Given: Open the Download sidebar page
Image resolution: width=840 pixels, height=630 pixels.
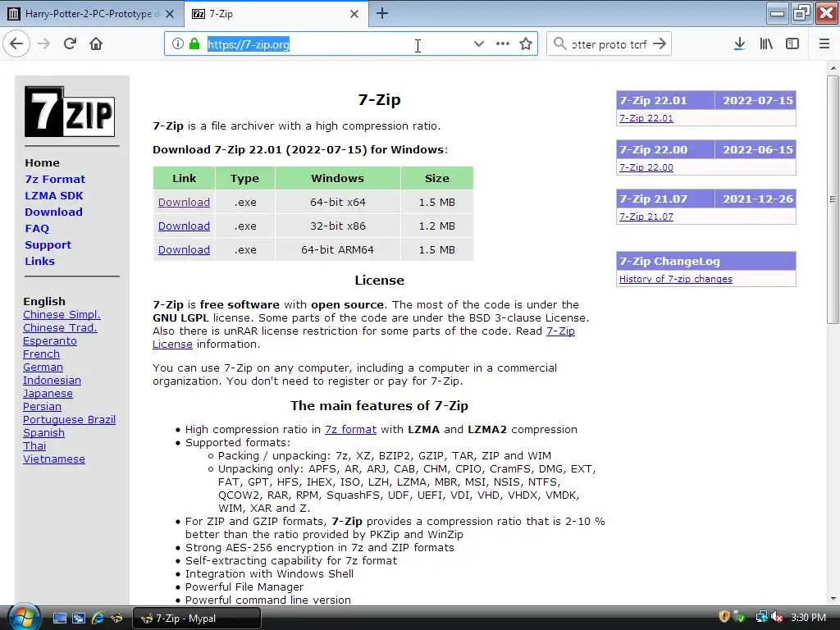Looking at the screenshot, I should click(53, 212).
